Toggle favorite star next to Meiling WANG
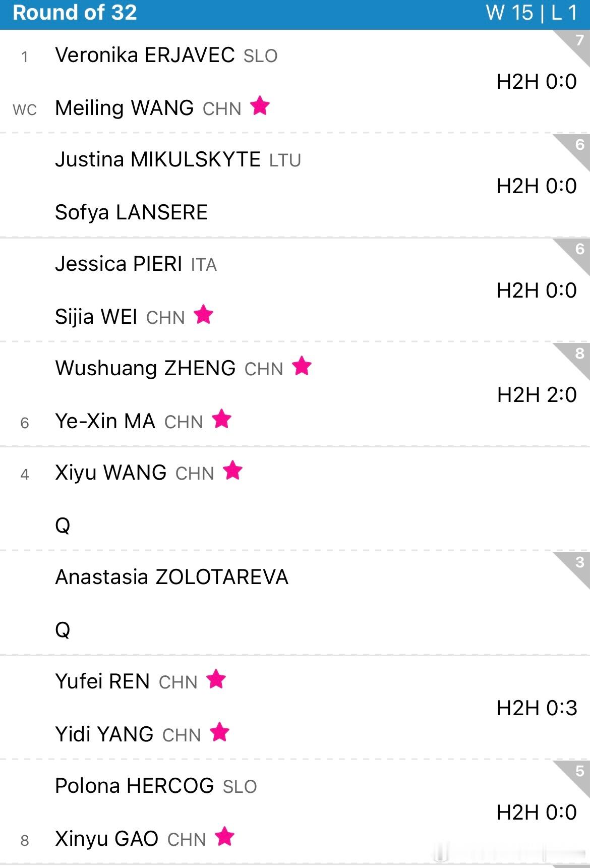This screenshot has width=590, height=868. tap(260, 106)
